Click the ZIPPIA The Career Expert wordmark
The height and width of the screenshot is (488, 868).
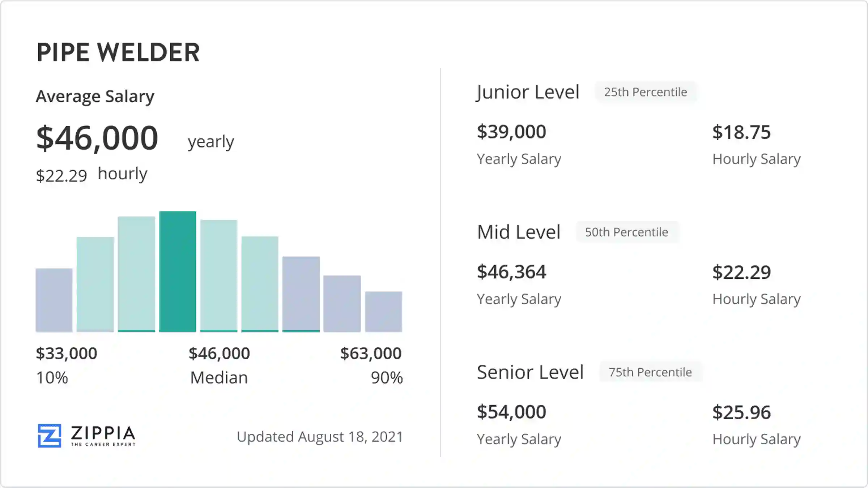click(x=103, y=436)
